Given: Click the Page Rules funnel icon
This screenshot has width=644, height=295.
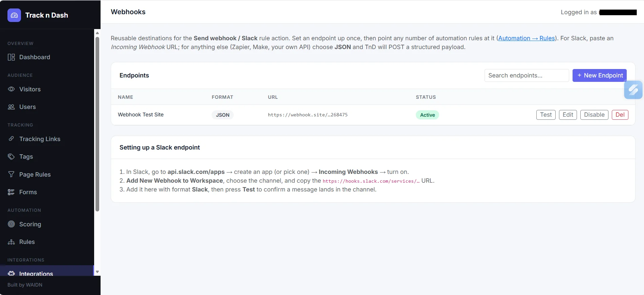Looking at the screenshot, I should tap(11, 174).
